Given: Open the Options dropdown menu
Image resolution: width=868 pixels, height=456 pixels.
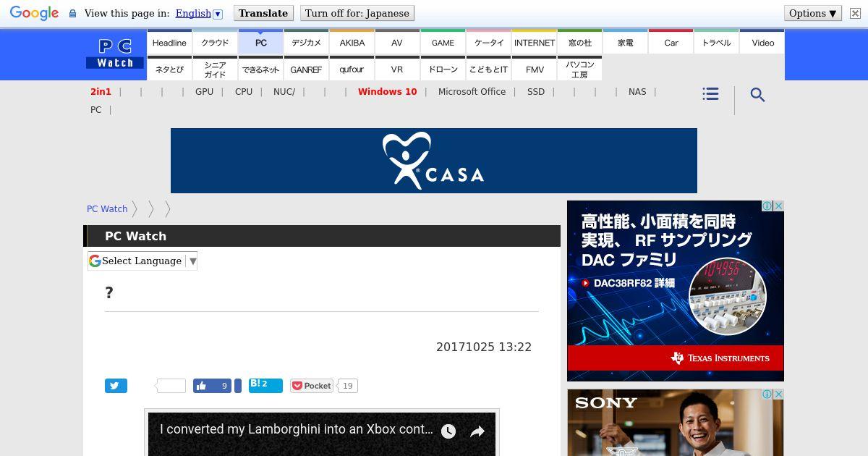Looking at the screenshot, I should tap(813, 13).
